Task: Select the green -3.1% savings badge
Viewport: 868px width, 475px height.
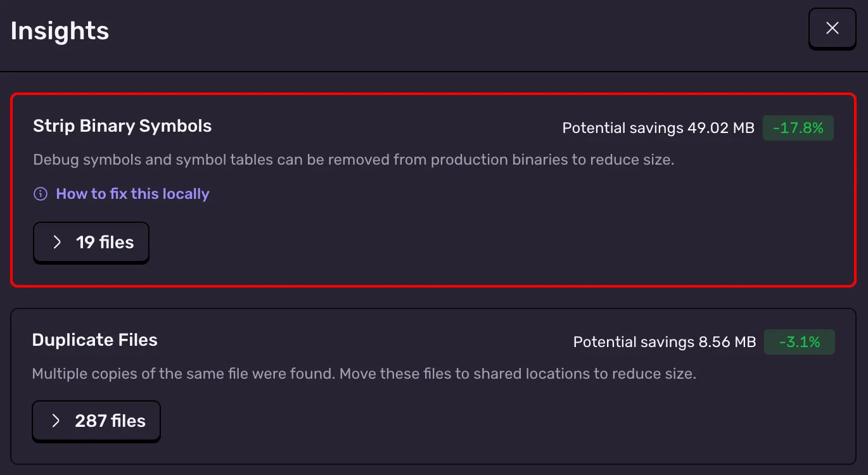Action: 800,341
